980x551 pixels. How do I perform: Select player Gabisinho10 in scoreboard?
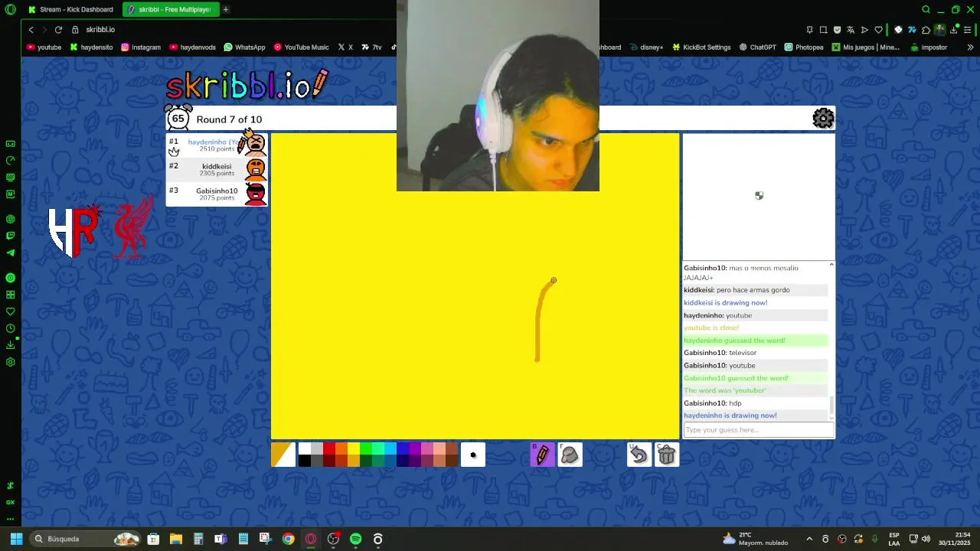click(x=217, y=194)
